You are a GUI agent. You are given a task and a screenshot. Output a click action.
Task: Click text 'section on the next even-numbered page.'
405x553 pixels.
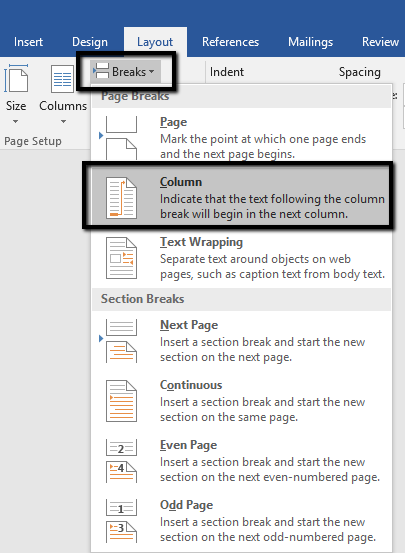pyautogui.click(x=270, y=477)
